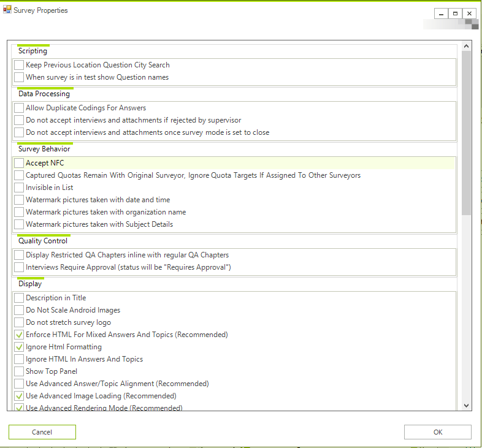The image size is (482, 448).
Task: Uncheck Use Advanced Image Loading (Recommended)
Action: [x=19, y=396]
